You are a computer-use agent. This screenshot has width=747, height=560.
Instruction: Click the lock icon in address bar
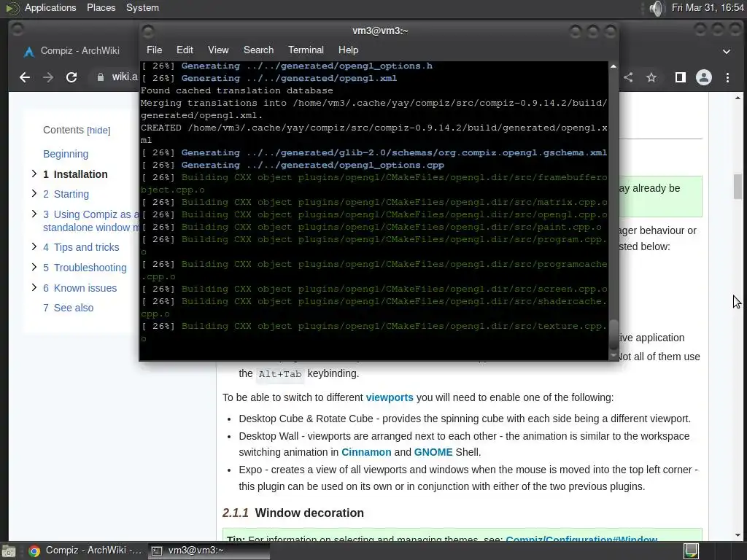point(101,77)
